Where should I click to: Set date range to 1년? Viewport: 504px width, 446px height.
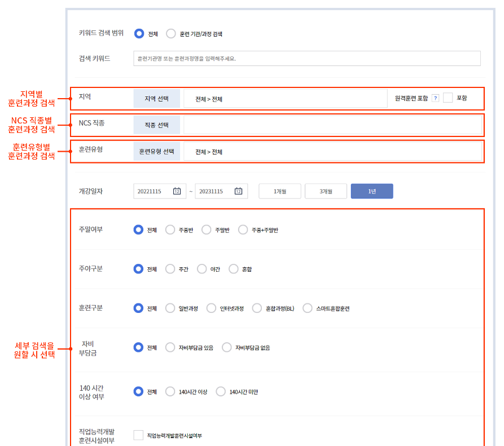372,191
